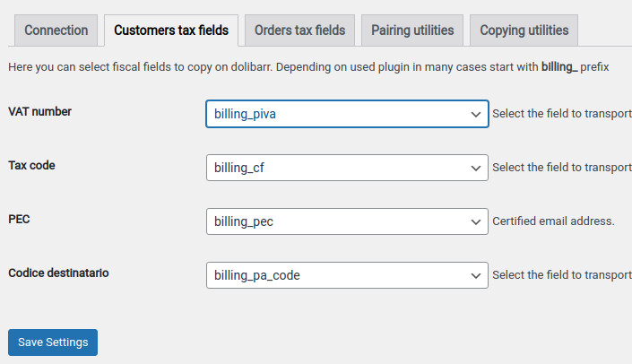The height and width of the screenshot is (364, 632).
Task: Go to Orders tax fields tab
Action: click(299, 30)
